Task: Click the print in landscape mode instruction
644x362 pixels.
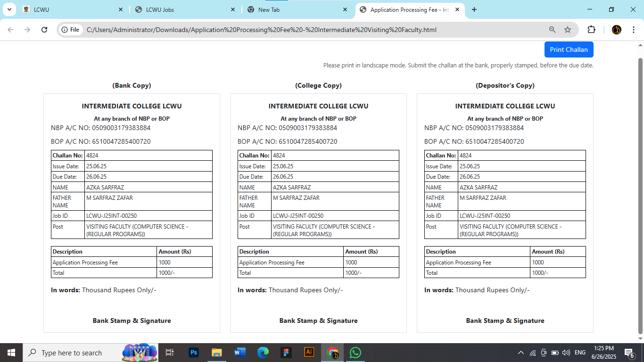Action: [458, 66]
